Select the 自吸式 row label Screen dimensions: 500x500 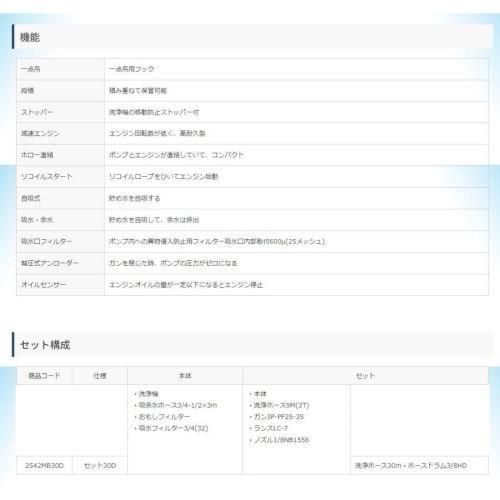click(31, 198)
